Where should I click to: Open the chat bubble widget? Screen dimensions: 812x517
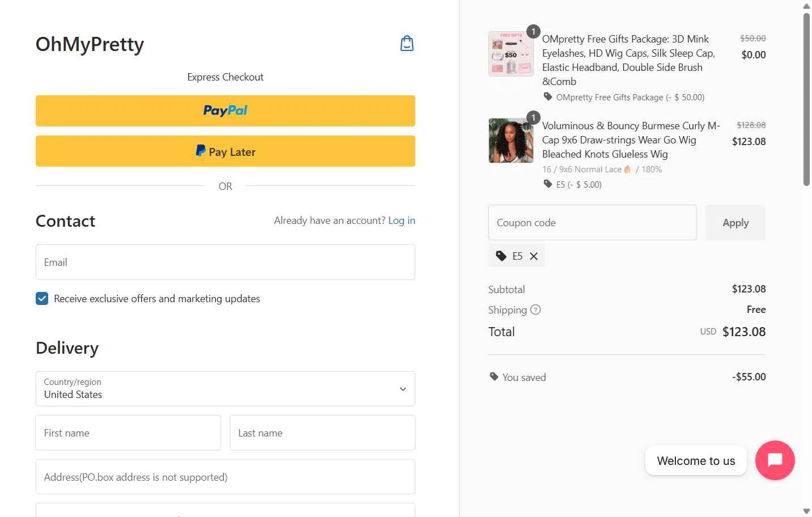pos(775,460)
